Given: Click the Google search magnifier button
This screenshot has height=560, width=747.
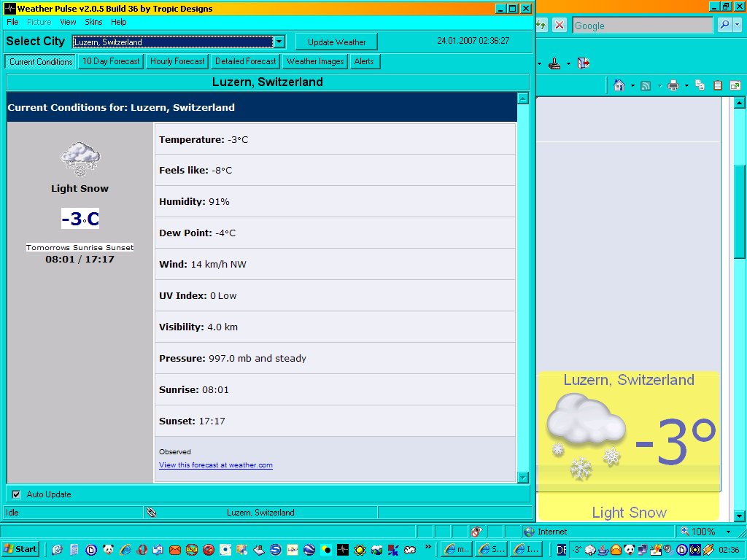Looking at the screenshot, I should [x=724, y=25].
